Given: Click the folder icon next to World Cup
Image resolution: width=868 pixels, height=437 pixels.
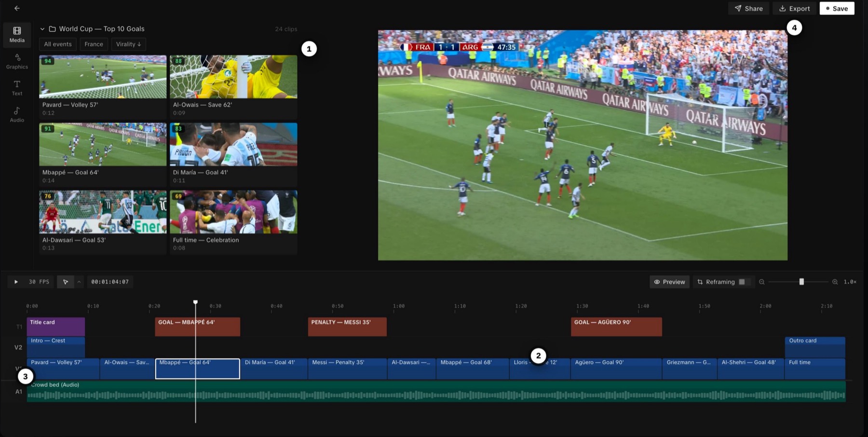Looking at the screenshot, I should [x=52, y=29].
